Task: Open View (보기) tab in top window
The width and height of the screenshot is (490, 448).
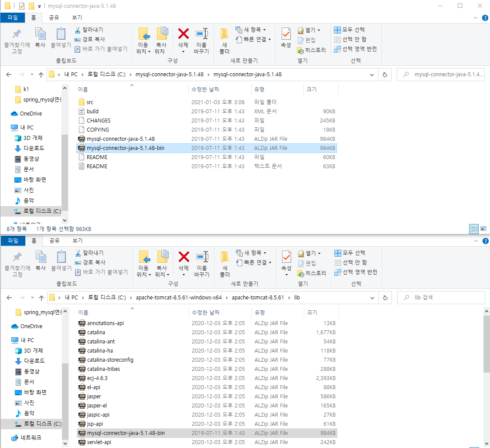Action: click(x=77, y=17)
